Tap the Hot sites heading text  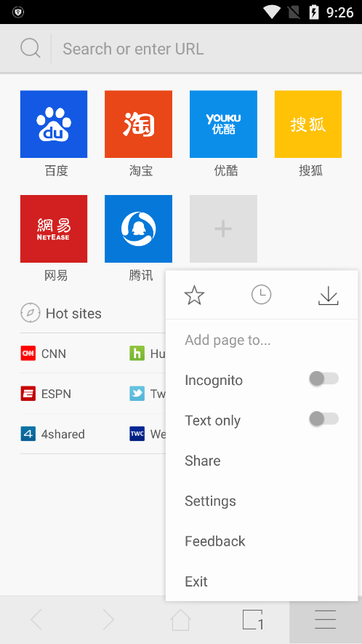[x=73, y=314]
